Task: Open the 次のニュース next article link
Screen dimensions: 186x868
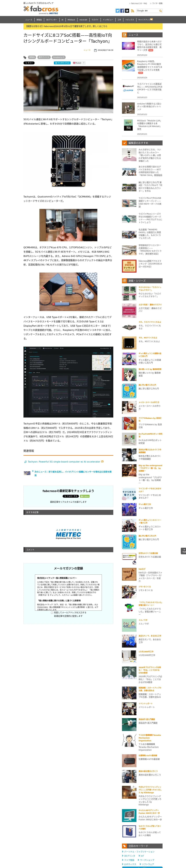Action: tap(73, 473)
